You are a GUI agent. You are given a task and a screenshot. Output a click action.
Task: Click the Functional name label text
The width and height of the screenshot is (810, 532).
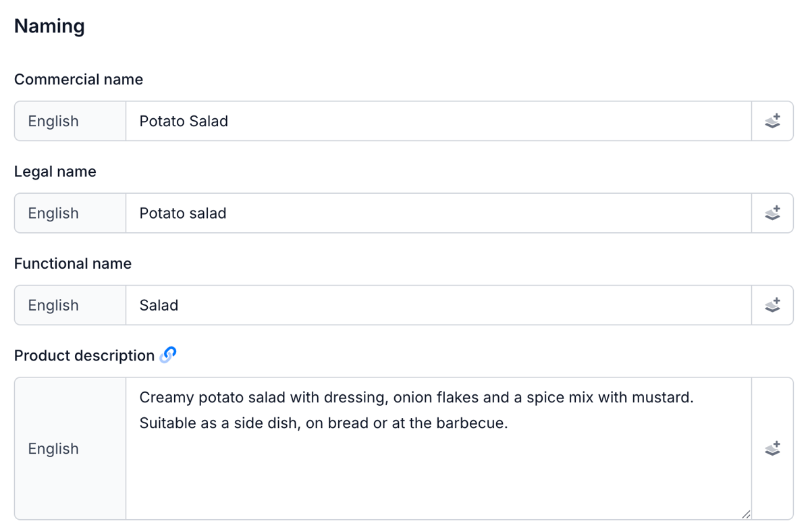click(x=72, y=263)
